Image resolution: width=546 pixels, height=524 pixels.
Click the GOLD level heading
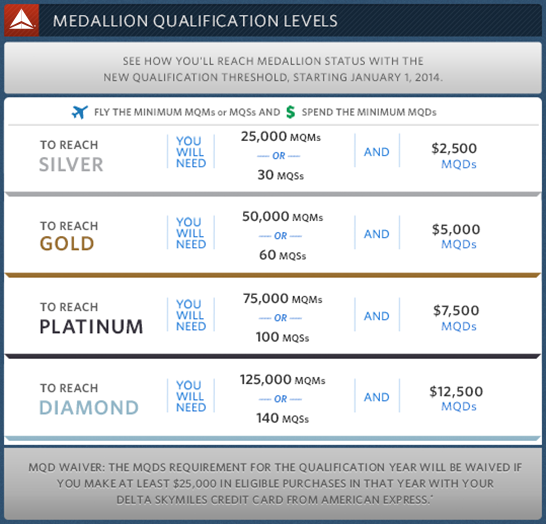tap(67, 243)
